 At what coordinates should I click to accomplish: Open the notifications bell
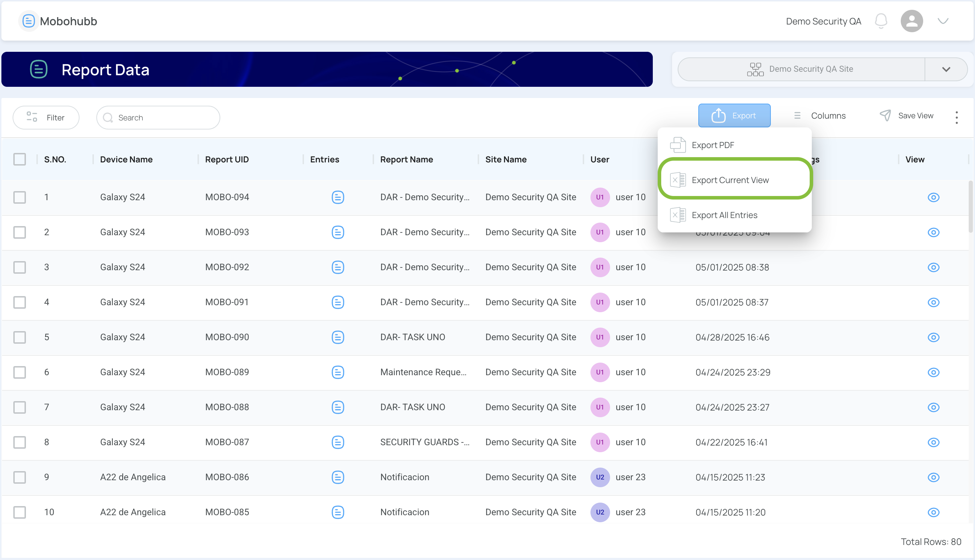pyautogui.click(x=881, y=21)
